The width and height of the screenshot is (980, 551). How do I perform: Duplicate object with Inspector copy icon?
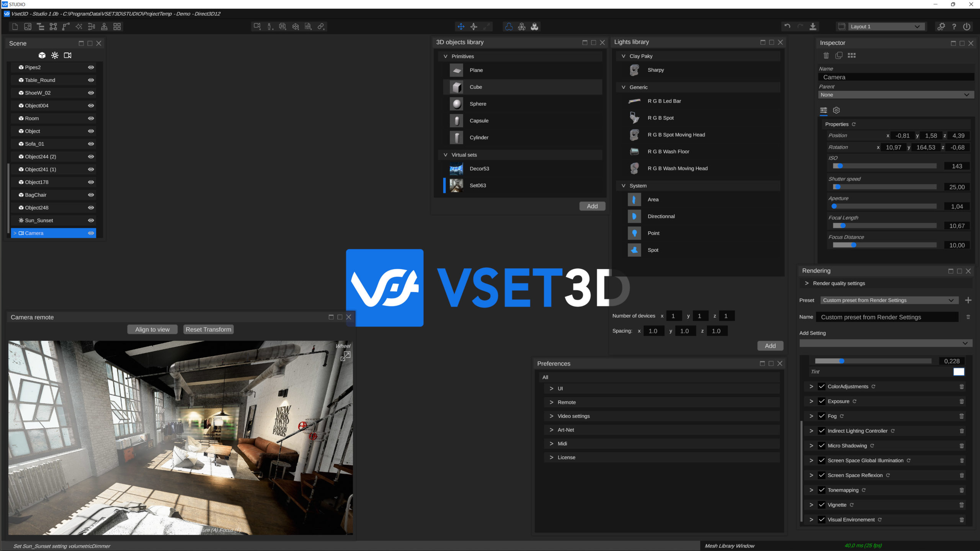(x=839, y=56)
